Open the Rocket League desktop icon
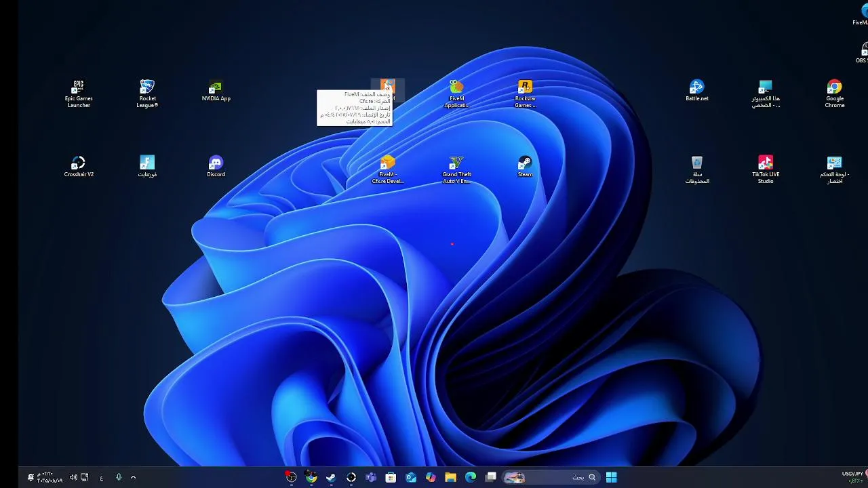 tap(147, 94)
